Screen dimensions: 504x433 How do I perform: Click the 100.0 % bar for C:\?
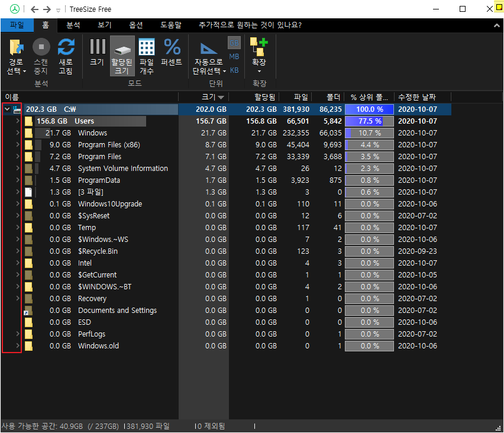pyautogui.click(x=369, y=109)
